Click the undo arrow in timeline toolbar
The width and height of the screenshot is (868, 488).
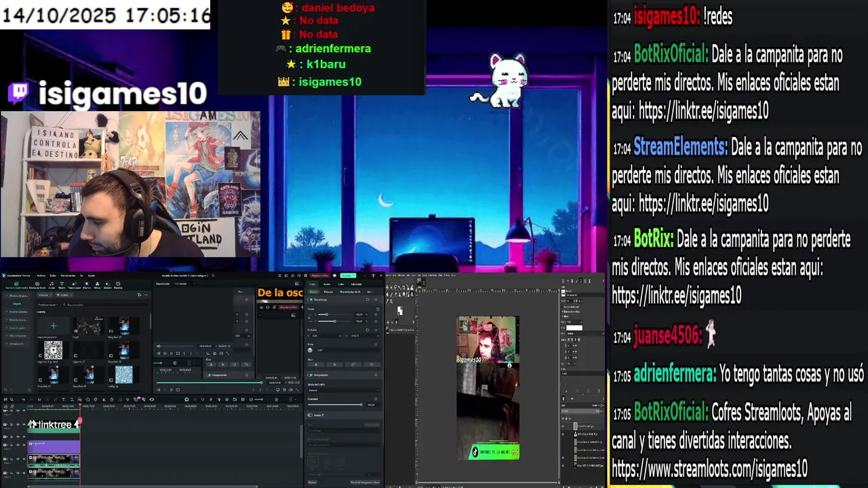[23, 399]
